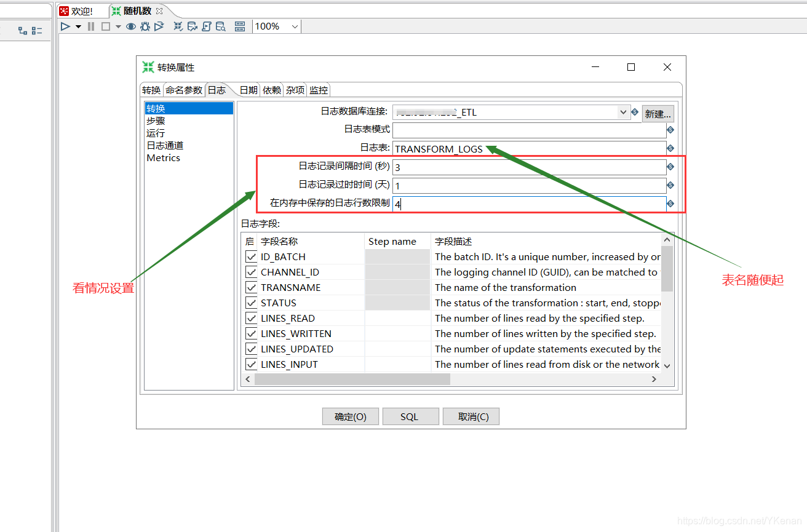Run the transformation with the play icon
Viewport: 807px width, 532px height.
[x=65, y=26]
